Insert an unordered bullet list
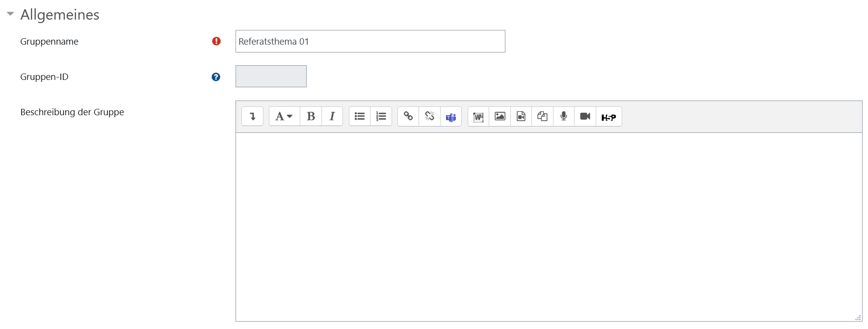 tap(360, 117)
